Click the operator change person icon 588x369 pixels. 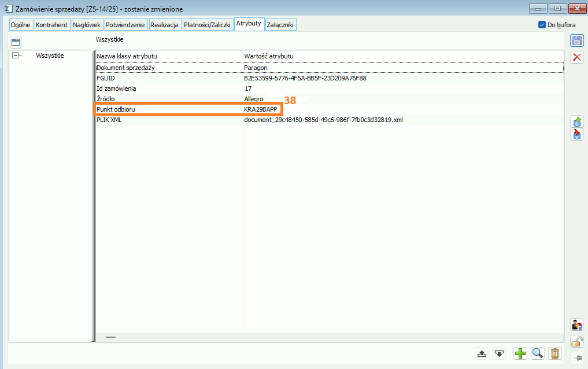576,324
